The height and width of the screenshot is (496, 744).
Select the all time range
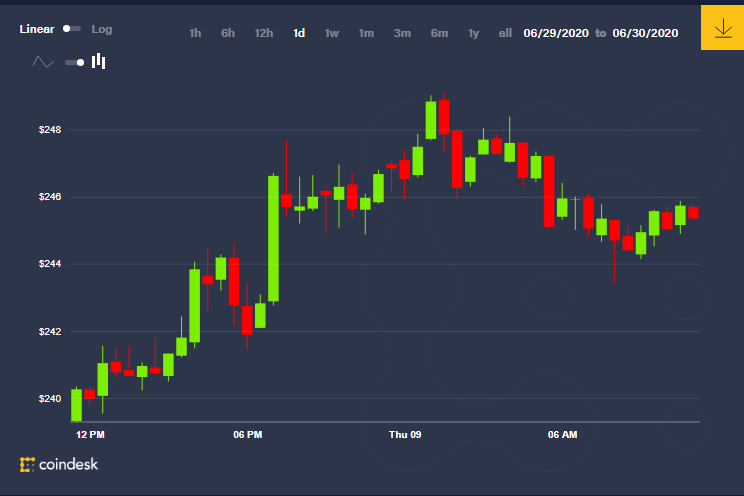(x=505, y=33)
